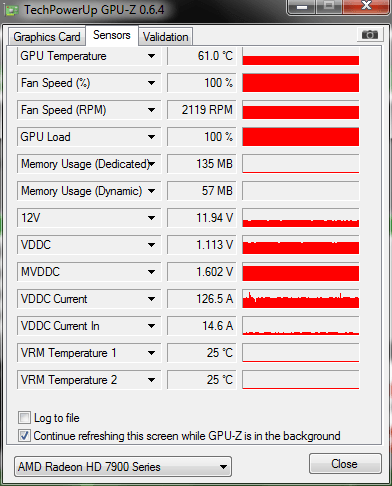Click the Close button
Image resolution: width=392 pixels, height=486 pixels.
click(345, 464)
